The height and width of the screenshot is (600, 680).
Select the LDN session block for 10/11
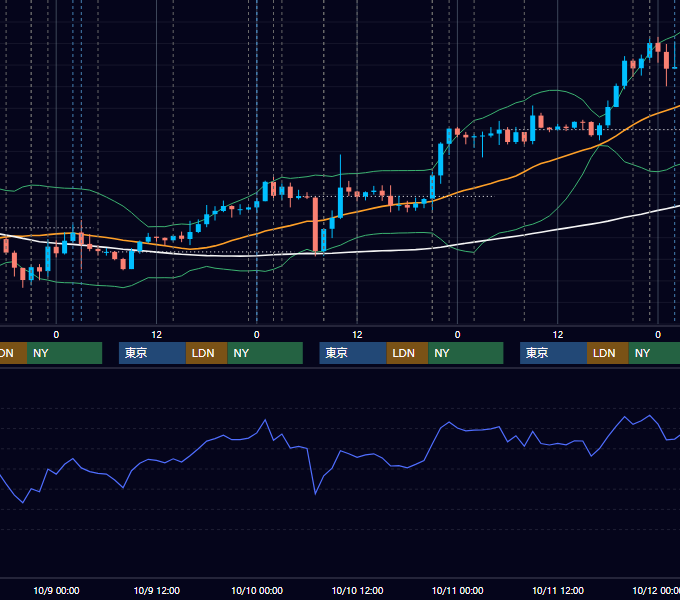click(608, 353)
